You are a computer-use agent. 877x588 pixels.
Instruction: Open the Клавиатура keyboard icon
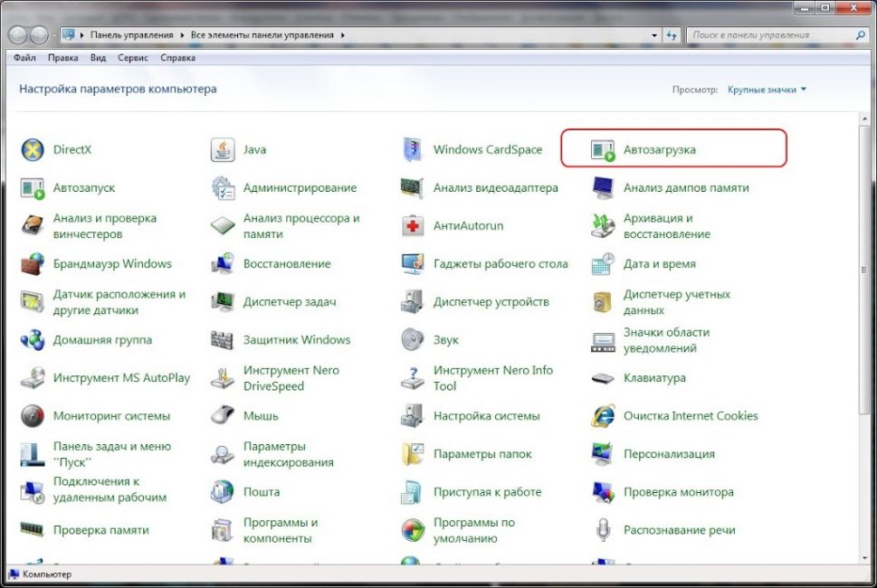[603, 378]
